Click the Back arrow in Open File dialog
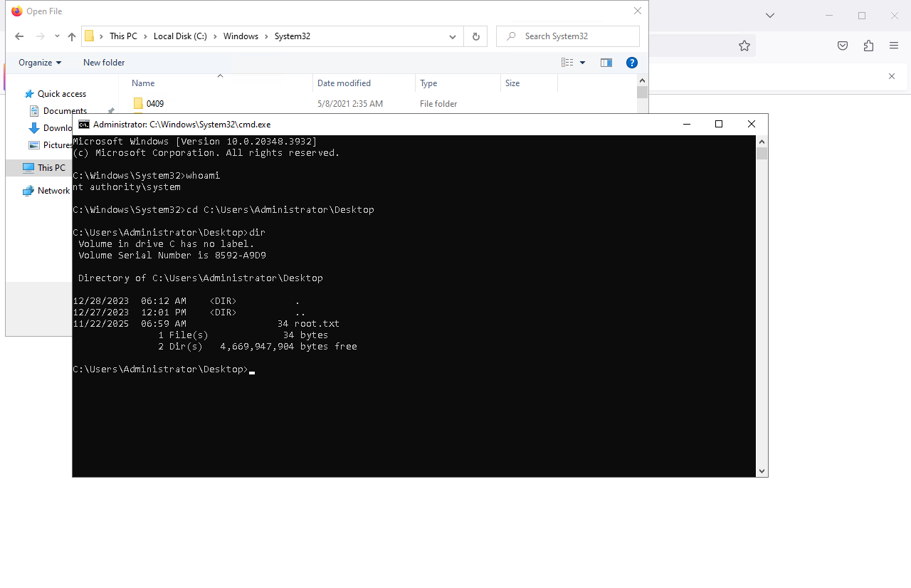Screen dimensions: 911x588 pos(19,36)
